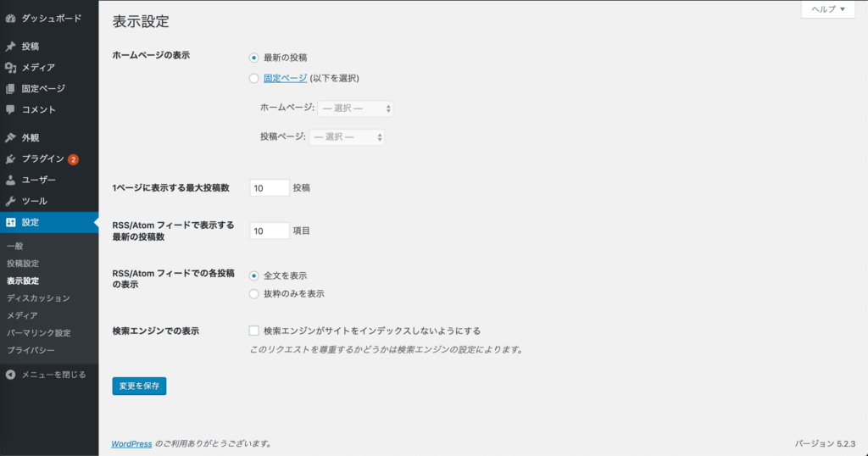Open the コメント menu
Image resolution: width=868 pixels, height=456 pixels.
tap(39, 109)
